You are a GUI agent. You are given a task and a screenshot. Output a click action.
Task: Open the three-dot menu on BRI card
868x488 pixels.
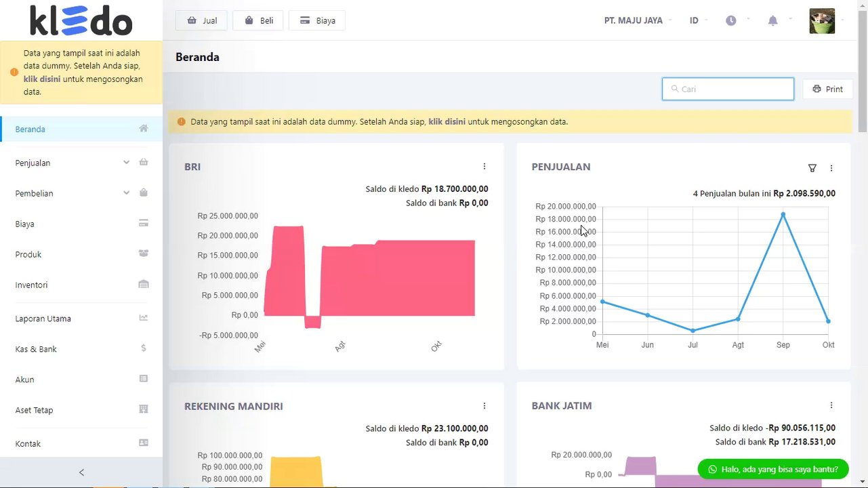coord(484,166)
